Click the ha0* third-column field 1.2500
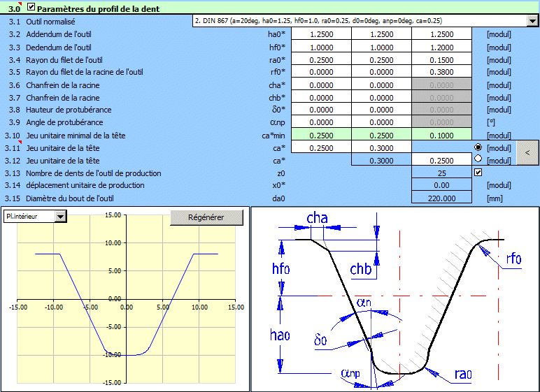The image size is (540, 392). click(x=441, y=34)
